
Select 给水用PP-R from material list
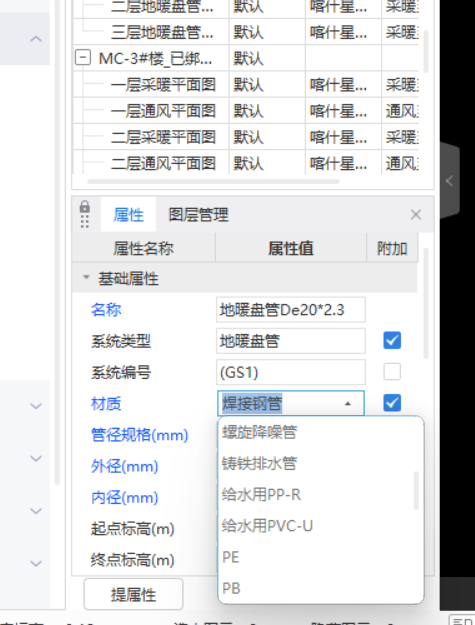coord(321,495)
